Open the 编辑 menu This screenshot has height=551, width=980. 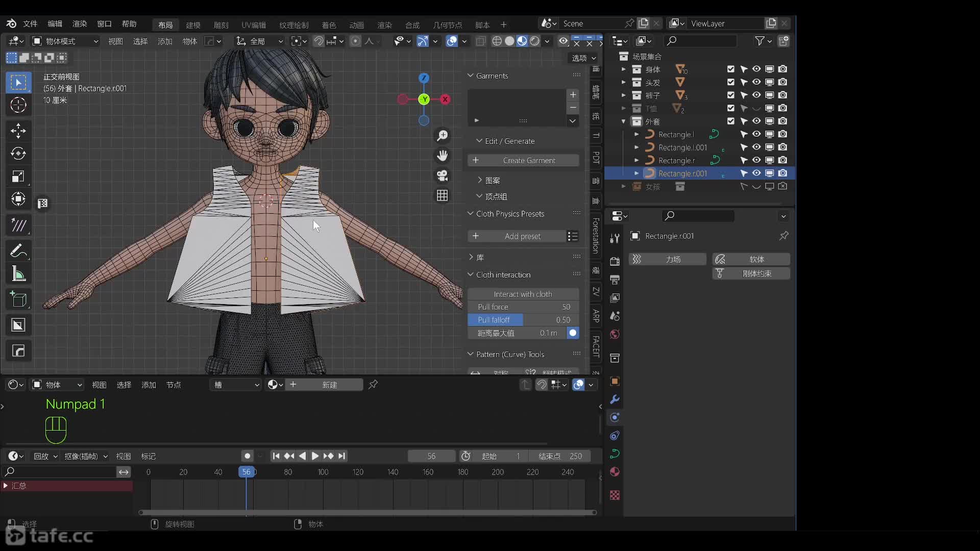(55, 24)
